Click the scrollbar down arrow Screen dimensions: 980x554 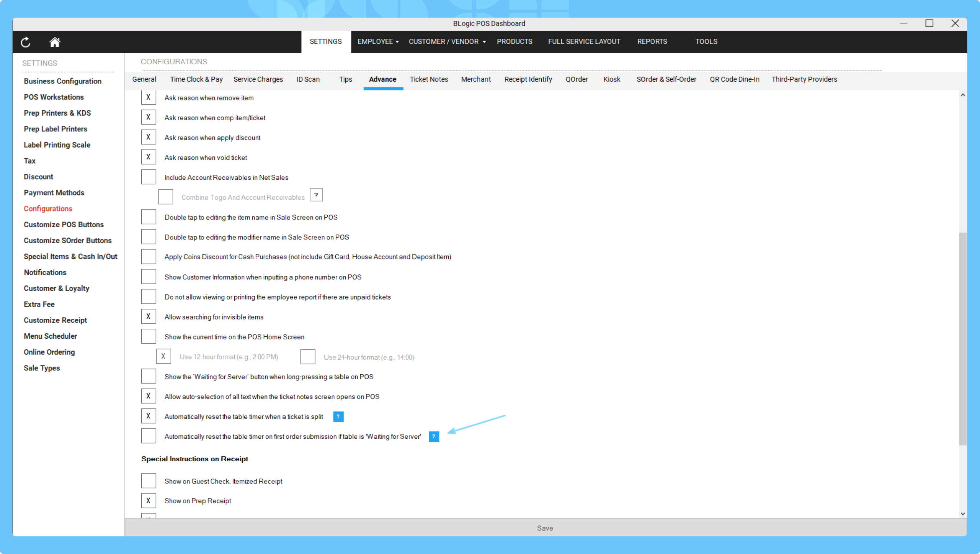click(x=963, y=514)
